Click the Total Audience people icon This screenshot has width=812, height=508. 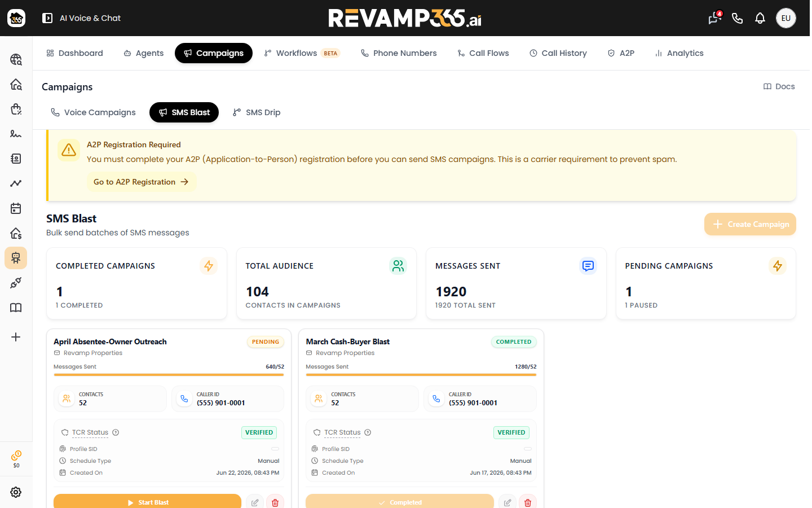[x=398, y=266]
